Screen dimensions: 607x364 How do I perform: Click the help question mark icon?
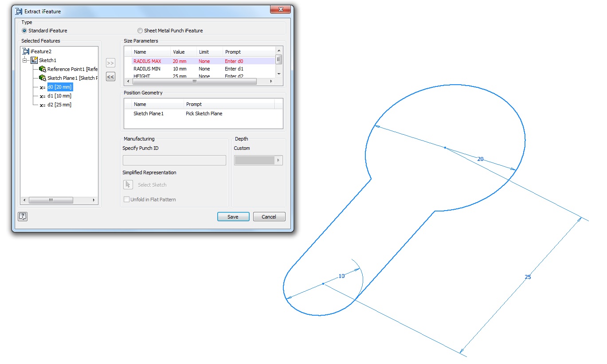tap(23, 216)
